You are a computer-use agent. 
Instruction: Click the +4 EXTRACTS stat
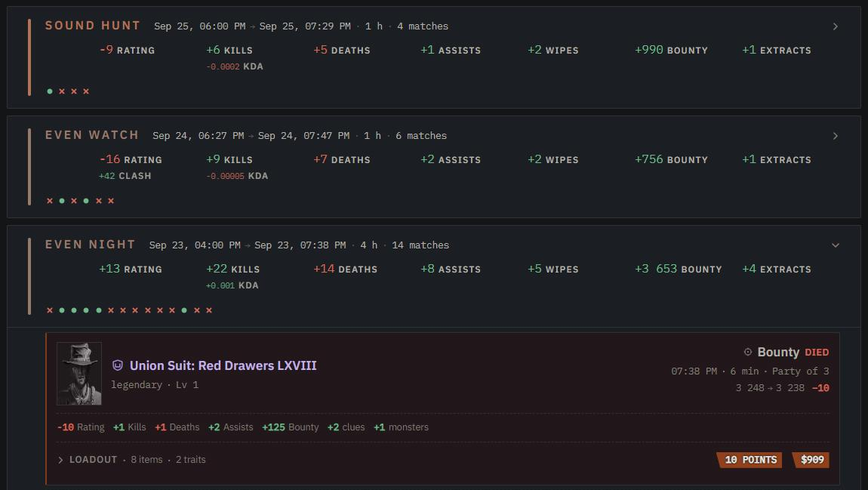point(777,269)
